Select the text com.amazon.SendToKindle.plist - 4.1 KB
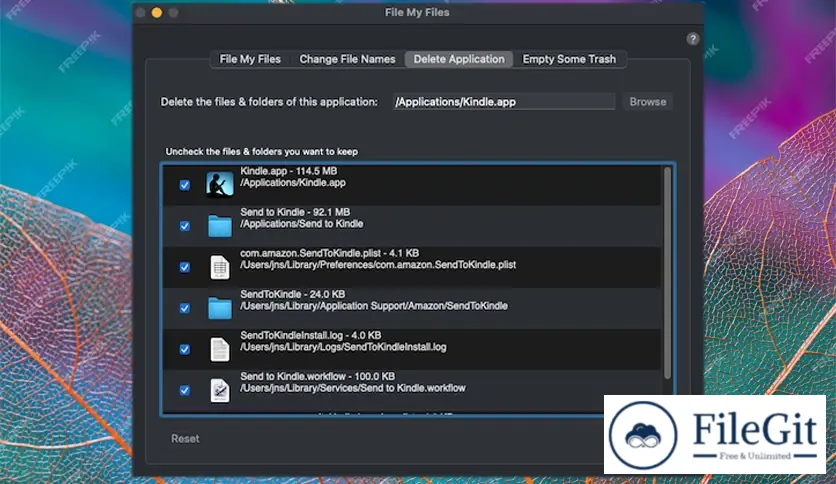The height and width of the screenshot is (484, 836). (329, 253)
